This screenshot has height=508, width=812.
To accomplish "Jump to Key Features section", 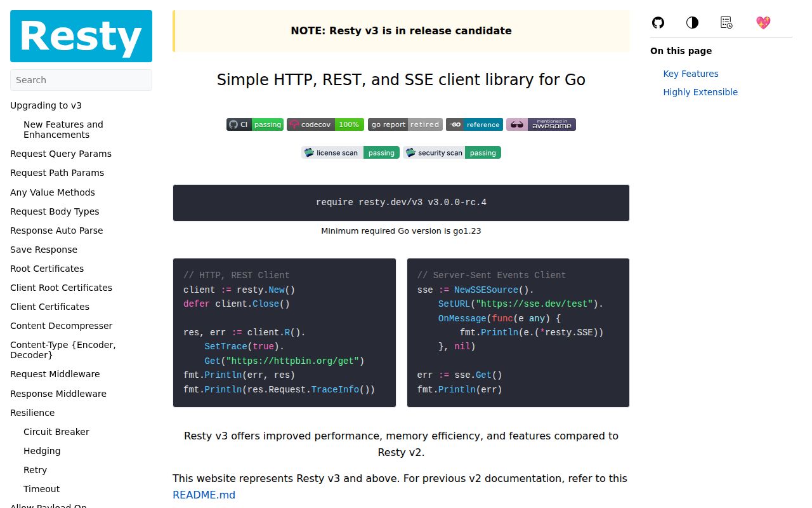I will tap(691, 74).
